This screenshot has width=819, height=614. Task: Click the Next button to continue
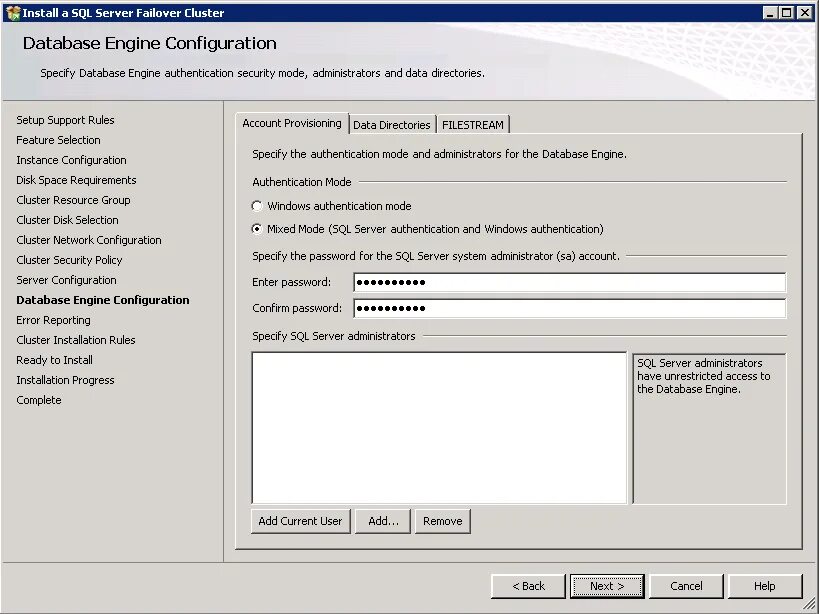coord(606,586)
